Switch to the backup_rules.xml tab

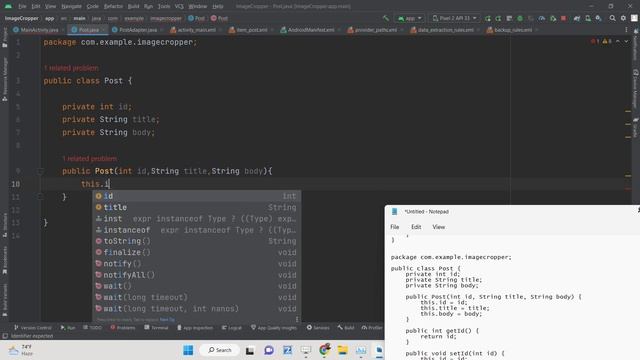pyautogui.click(x=513, y=30)
